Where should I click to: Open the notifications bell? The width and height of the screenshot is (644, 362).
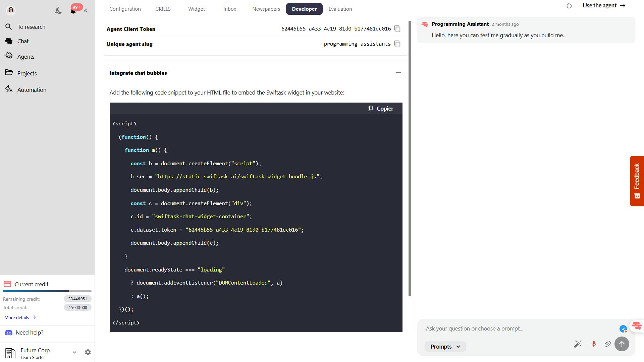[73, 11]
